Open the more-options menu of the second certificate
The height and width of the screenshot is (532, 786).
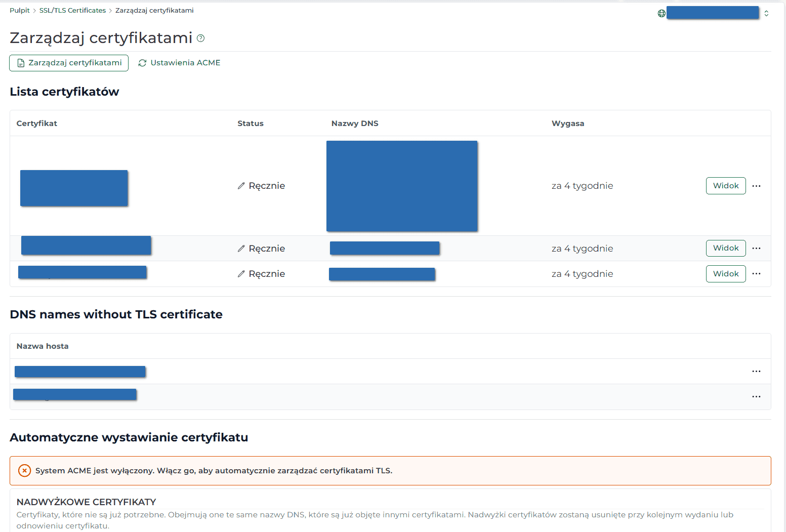(x=756, y=248)
